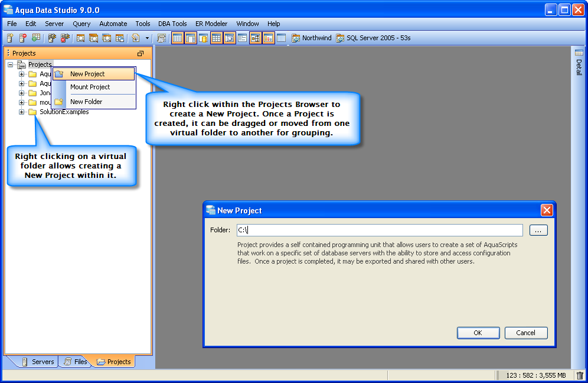Expand the SolutionExamples folder node
Screen dimensions: 588x383
[22, 112]
